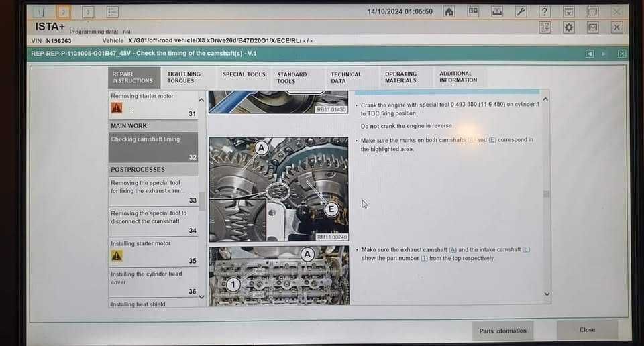The height and width of the screenshot is (346, 644).
Task: Click the (E) reference in intake camshaft text
Action: 526,249
